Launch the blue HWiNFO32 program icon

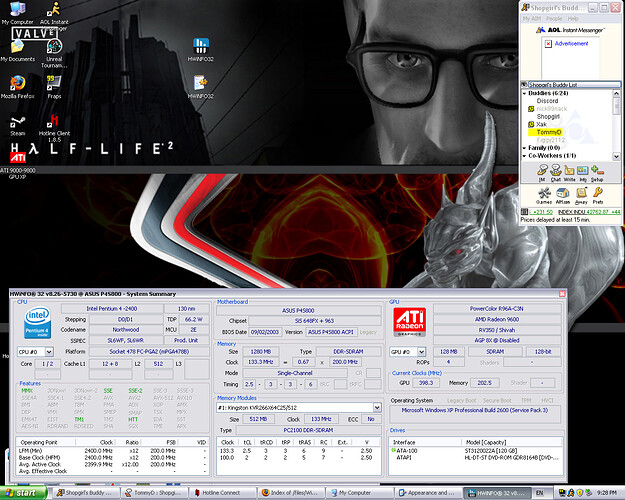200,50
